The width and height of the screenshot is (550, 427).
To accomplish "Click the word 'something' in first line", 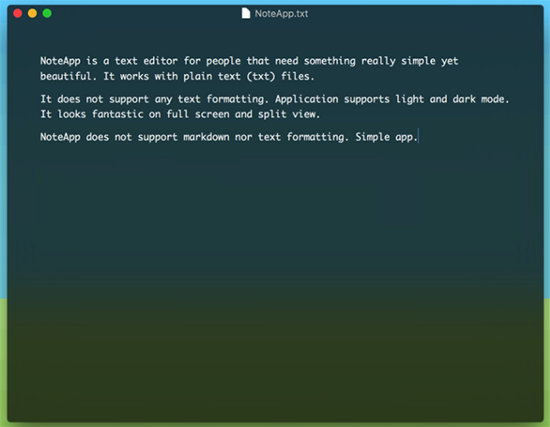I will click(x=330, y=61).
